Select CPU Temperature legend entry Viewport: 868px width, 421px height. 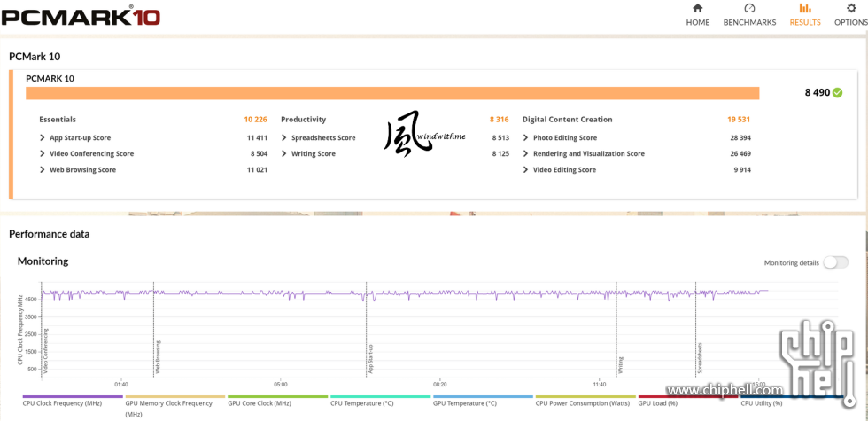(x=380, y=402)
